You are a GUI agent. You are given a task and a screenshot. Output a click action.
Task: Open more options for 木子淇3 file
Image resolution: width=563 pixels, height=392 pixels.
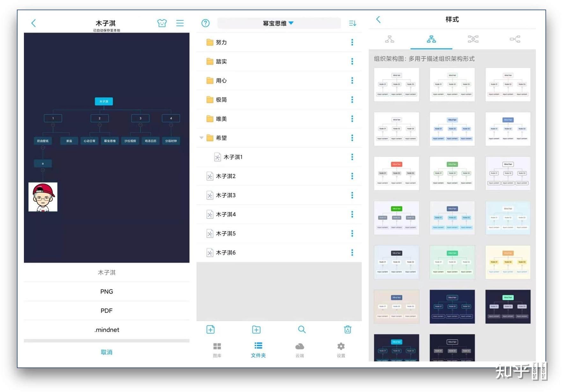[x=352, y=195]
